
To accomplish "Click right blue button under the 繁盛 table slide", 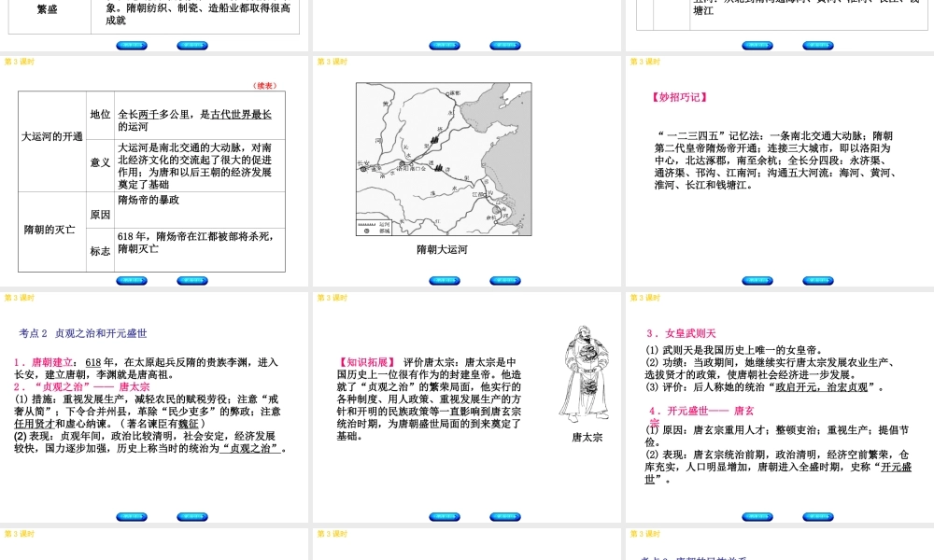I will coord(192,46).
